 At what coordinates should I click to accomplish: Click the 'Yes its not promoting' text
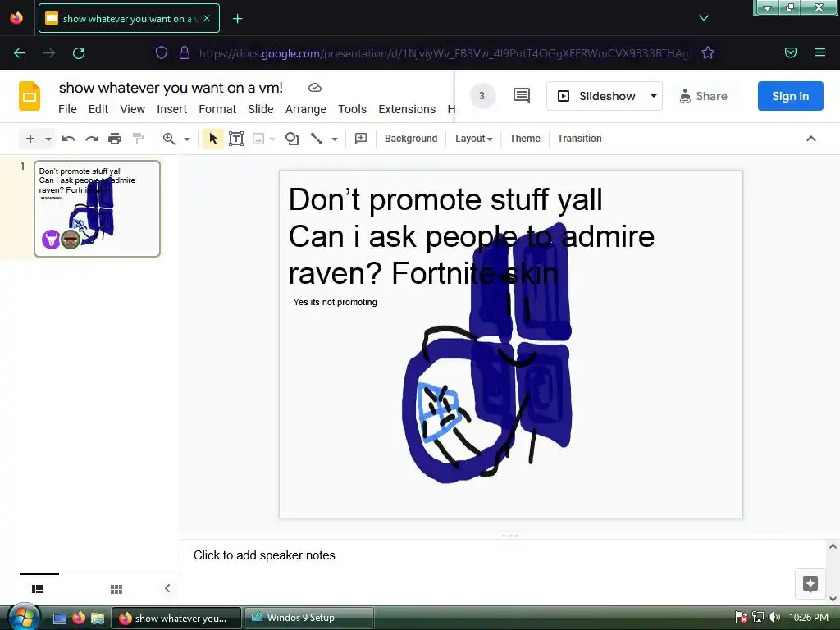click(335, 302)
